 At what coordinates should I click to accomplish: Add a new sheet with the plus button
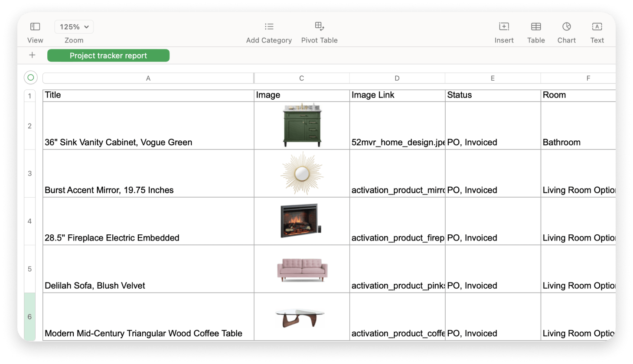[x=32, y=55]
